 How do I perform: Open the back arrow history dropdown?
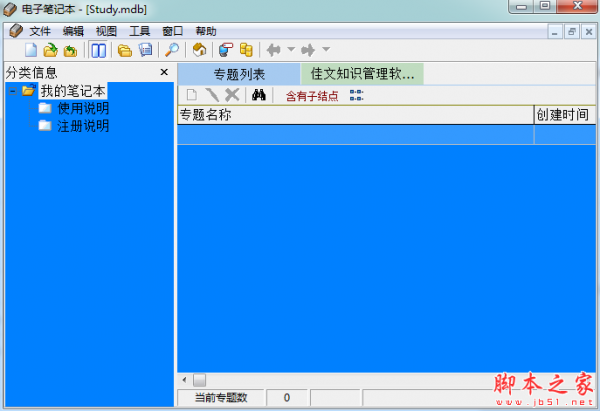point(291,49)
